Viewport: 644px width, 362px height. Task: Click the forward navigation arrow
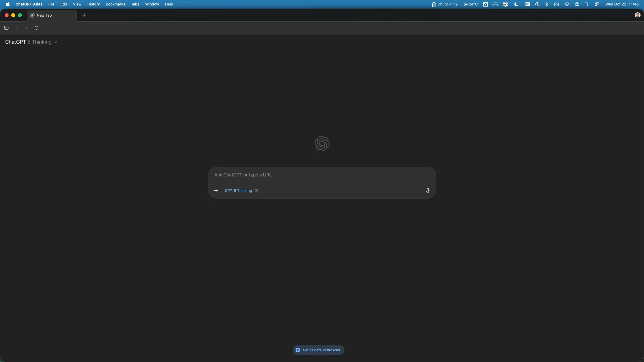26,28
